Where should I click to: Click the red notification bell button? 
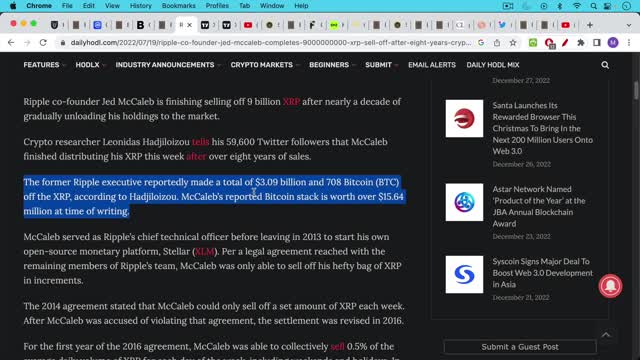click(x=610, y=286)
